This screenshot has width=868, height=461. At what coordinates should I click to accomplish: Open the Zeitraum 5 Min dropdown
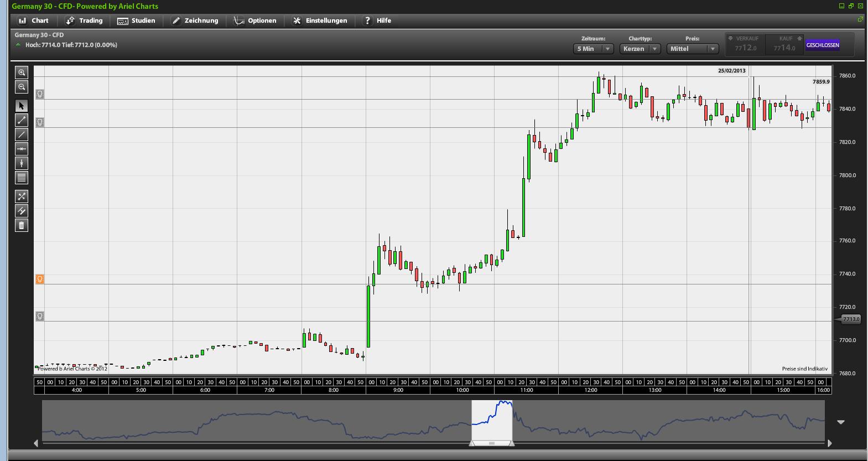click(x=594, y=49)
